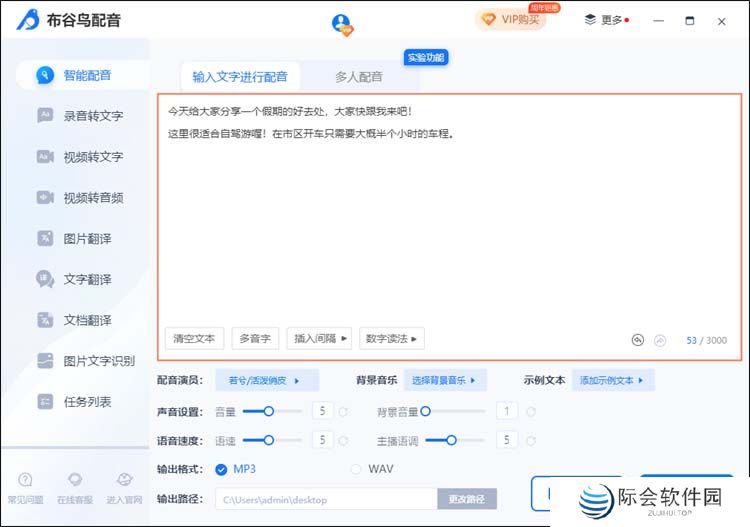Image resolution: width=750 pixels, height=527 pixels.
Task: Open the VIP购买 button
Action: point(511,20)
